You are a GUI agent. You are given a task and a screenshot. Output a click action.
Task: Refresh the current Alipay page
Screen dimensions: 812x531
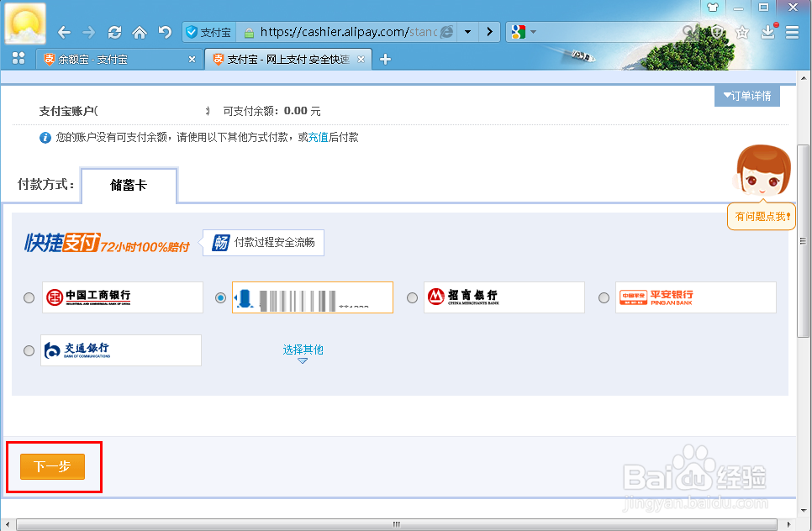point(115,31)
